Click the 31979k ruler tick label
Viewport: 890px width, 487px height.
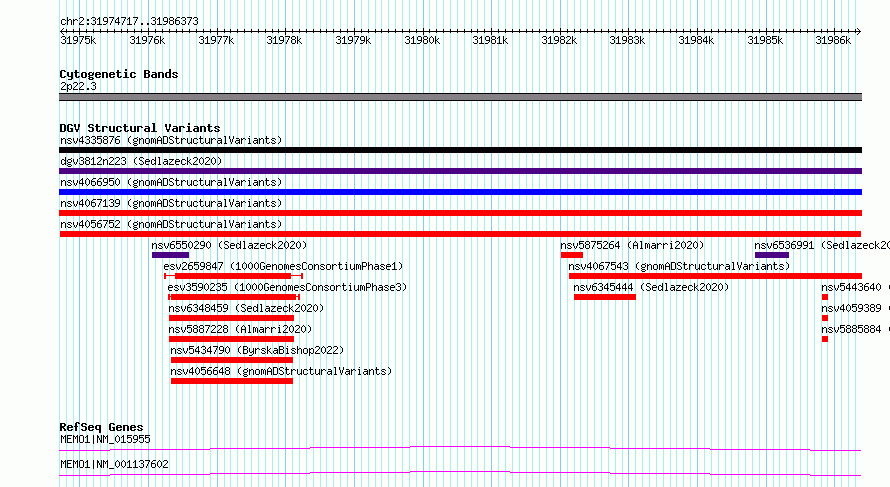pyautogui.click(x=353, y=40)
